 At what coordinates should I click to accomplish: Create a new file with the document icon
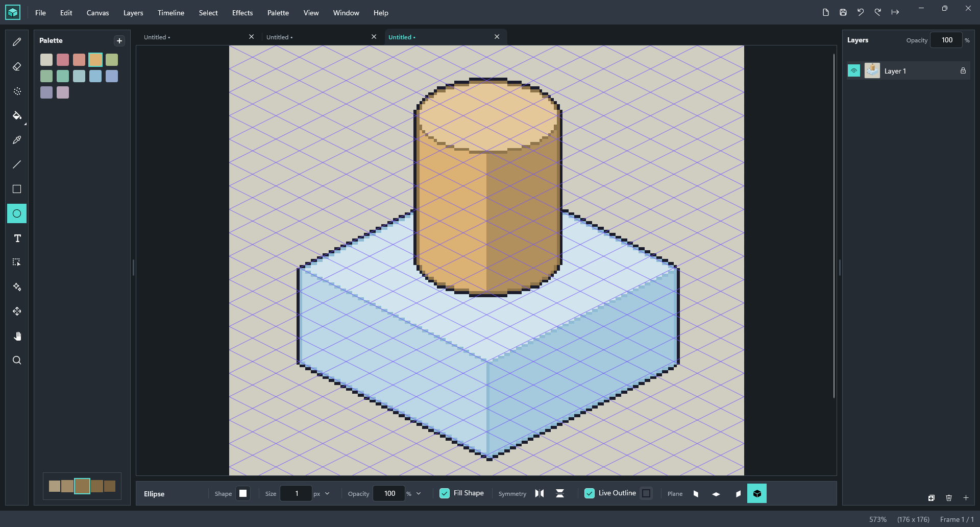tap(826, 12)
